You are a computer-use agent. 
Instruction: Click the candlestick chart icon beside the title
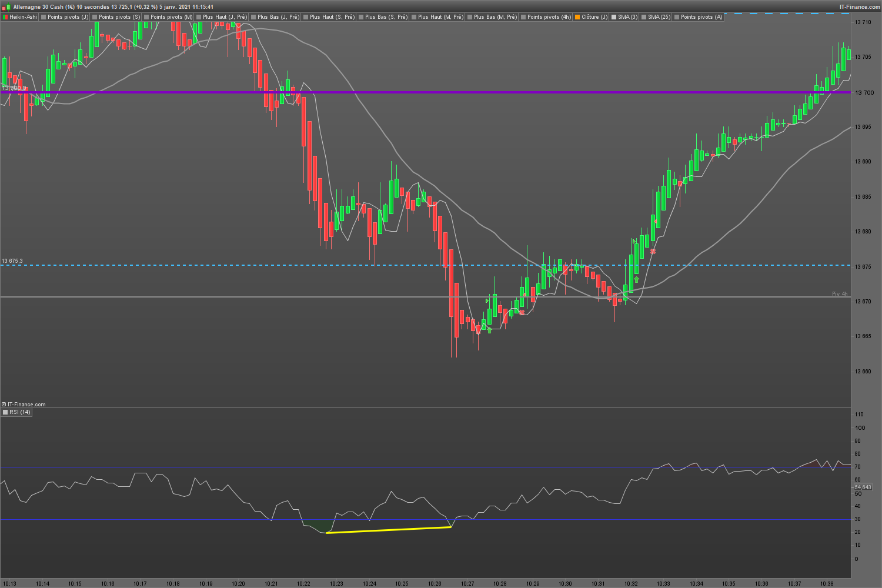[x=6, y=7]
